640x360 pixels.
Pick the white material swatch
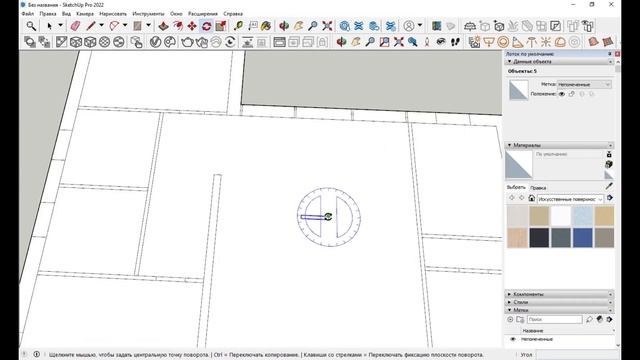561,216
